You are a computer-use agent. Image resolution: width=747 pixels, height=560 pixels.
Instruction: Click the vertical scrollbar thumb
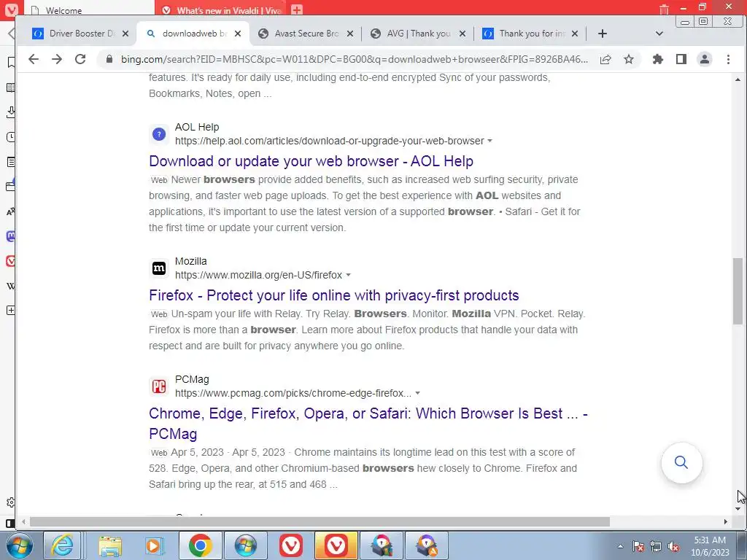click(738, 291)
